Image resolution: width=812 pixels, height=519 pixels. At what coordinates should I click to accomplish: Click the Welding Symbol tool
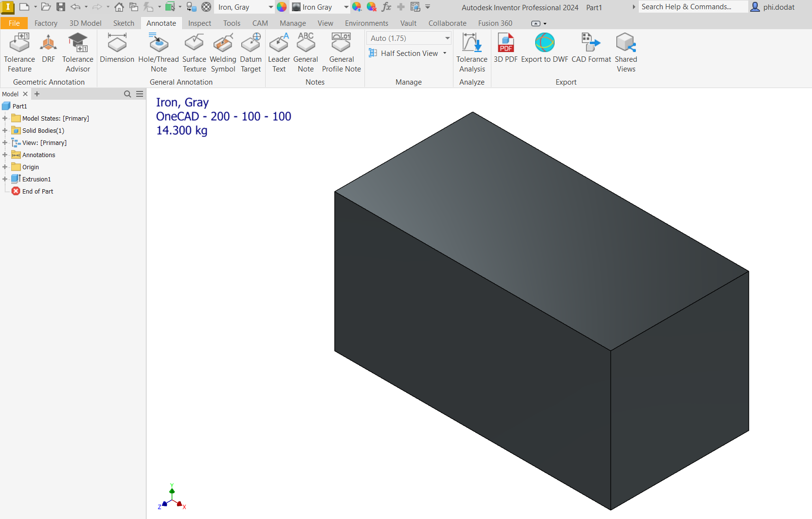click(223, 53)
